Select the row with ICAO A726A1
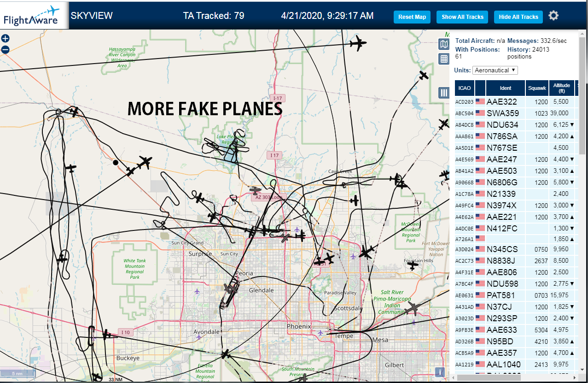 click(516, 239)
